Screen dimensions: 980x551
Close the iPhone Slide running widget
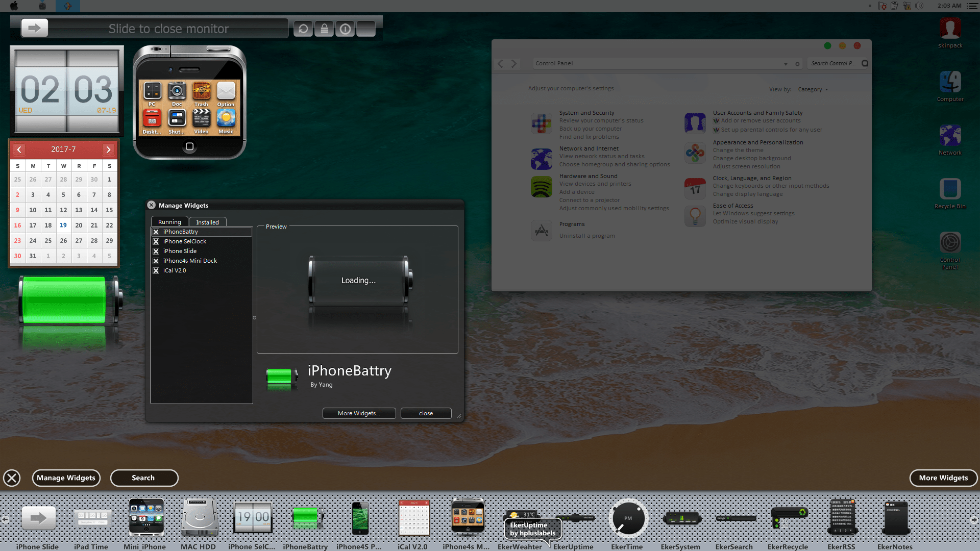[156, 252]
